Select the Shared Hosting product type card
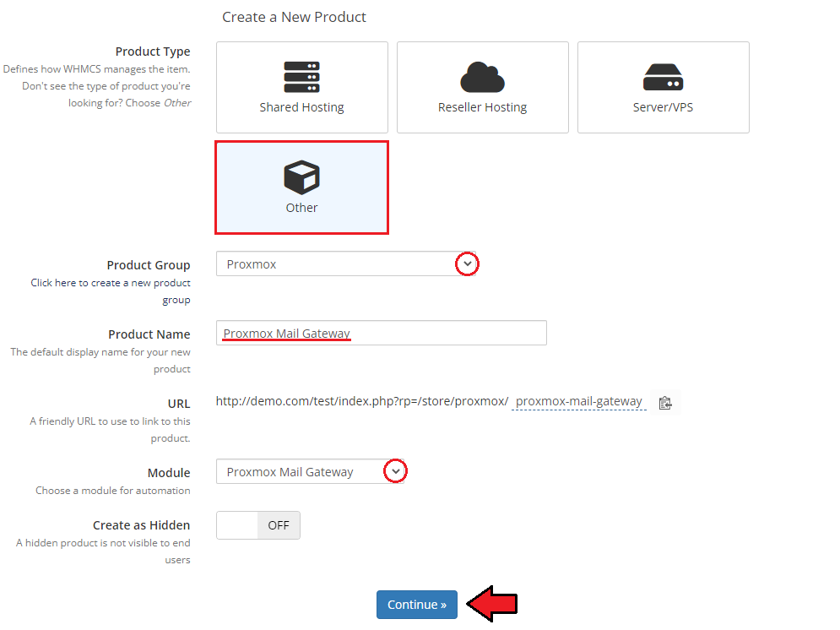The width and height of the screenshot is (840, 630). [301, 87]
